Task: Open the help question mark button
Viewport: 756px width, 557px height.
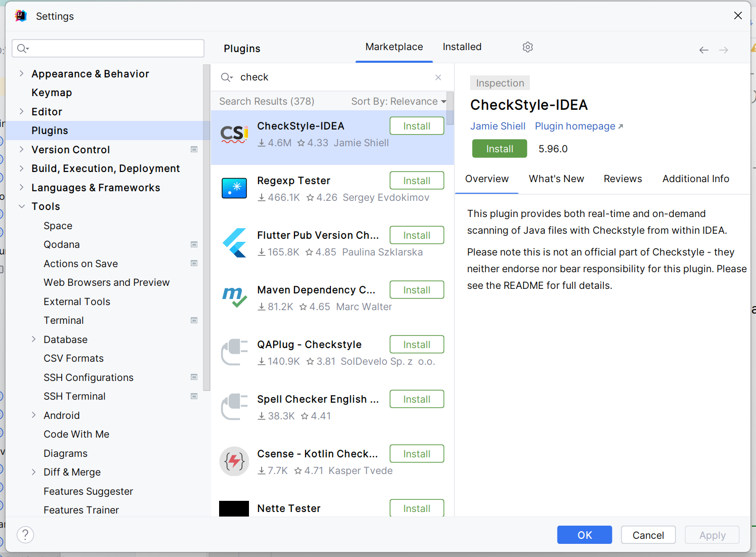Action: coord(25,535)
